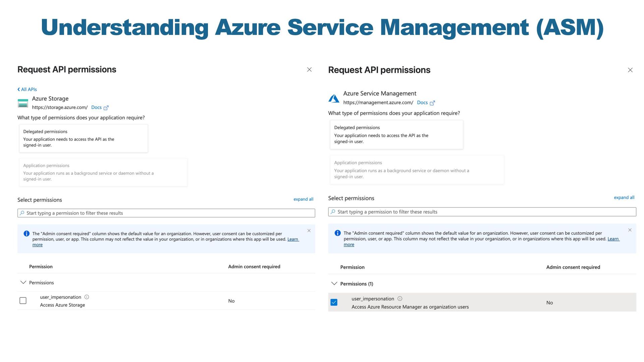Click the Azure Storage permission filter search box

pos(166,213)
